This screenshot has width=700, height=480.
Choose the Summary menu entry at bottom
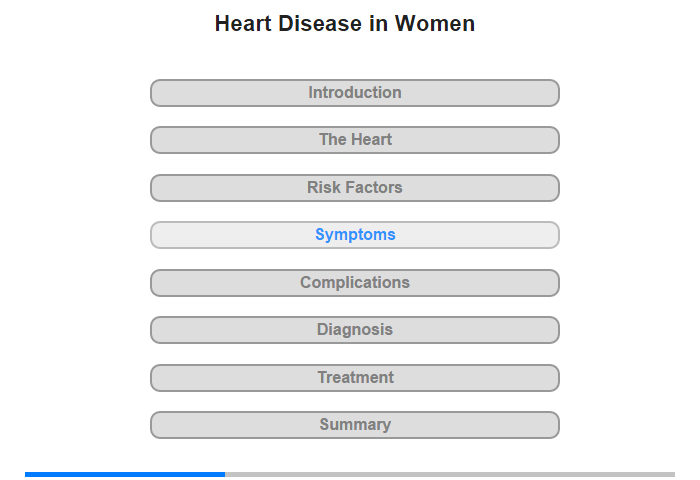coord(354,425)
